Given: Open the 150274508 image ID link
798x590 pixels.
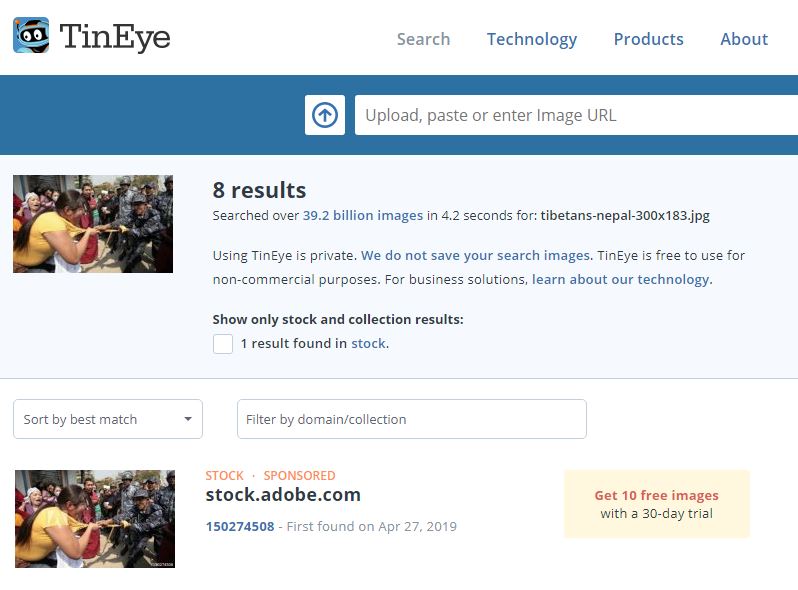Looking at the screenshot, I should pyautogui.click(x=240, y=526).
